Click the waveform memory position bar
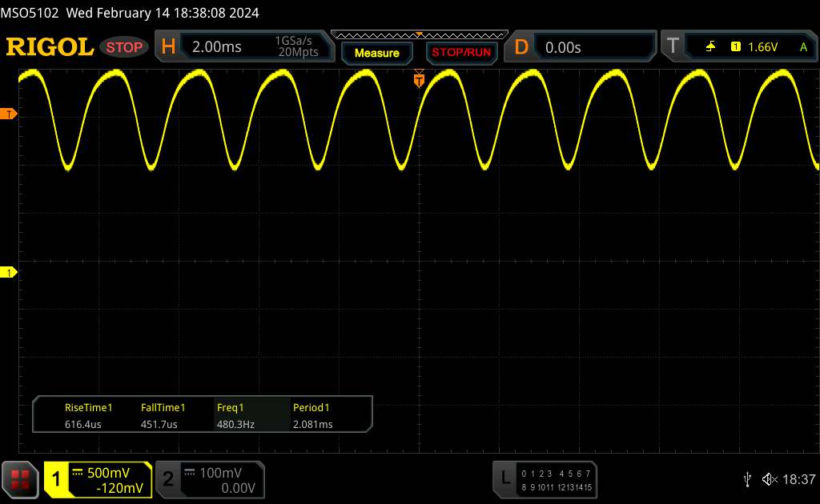This screenshot has height=504, width=820. point(420,35)
